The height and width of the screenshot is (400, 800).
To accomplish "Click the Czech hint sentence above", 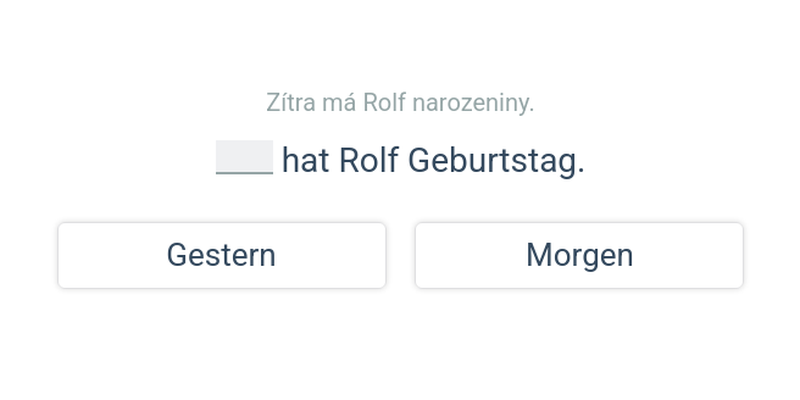I will pos(400,102).
